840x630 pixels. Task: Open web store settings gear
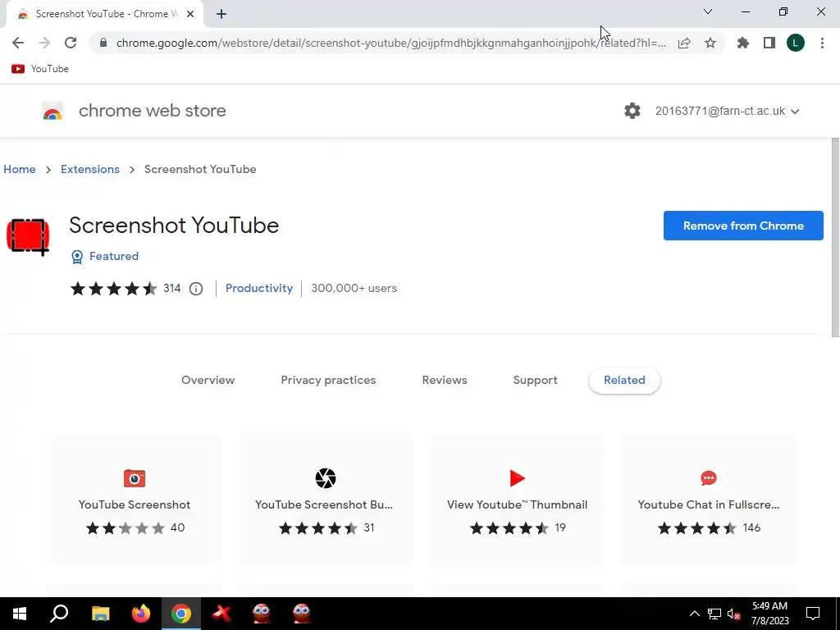632,111
